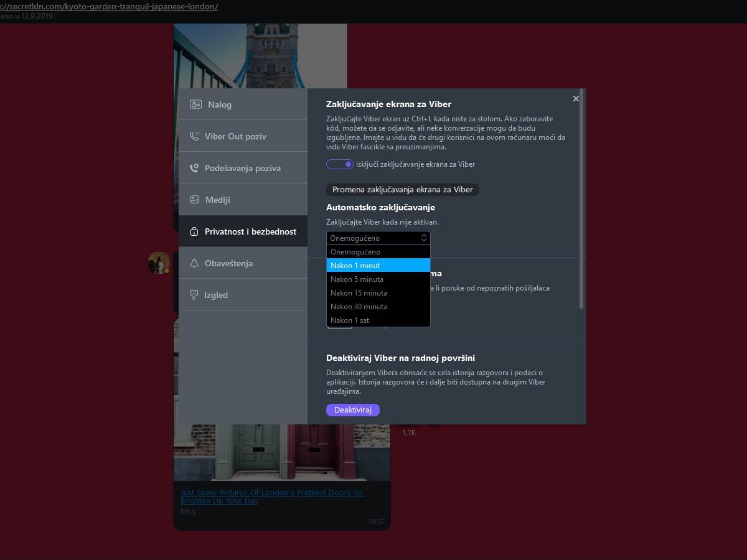
Task: Select the Privatnost i bezbednost padlock icon
Action: click(195, 231)
